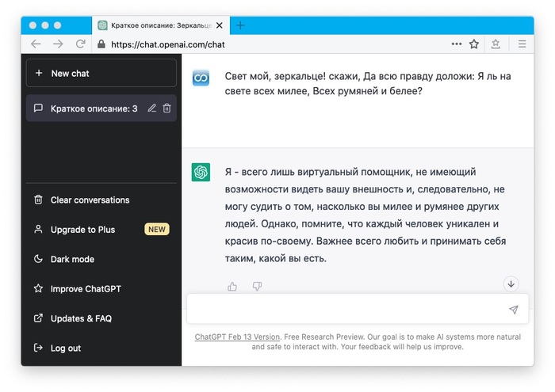
Task: Delete the chat using trash icon
Action: coord(166,108)
